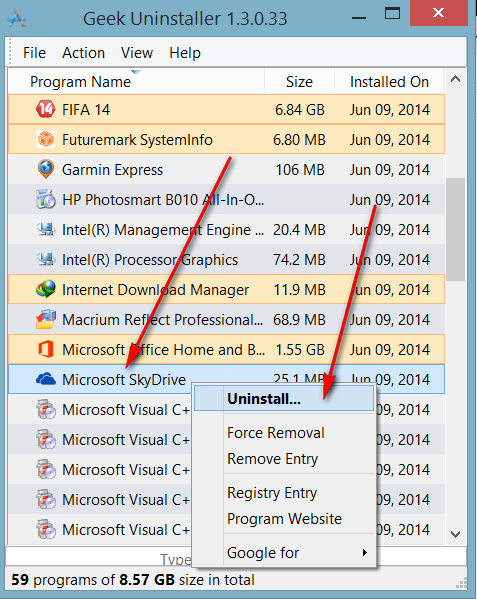Sort by Size column header
The image size is (477, 599).
[x=299, y=82]
